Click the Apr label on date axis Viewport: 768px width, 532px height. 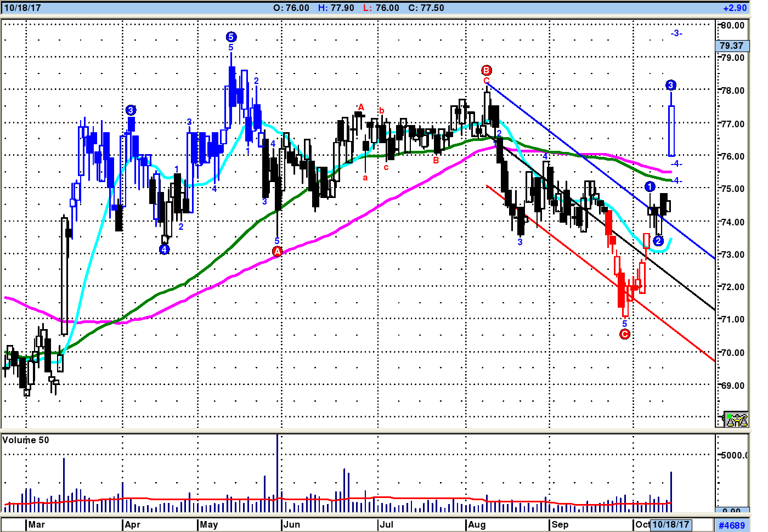[x=133, y=524]
